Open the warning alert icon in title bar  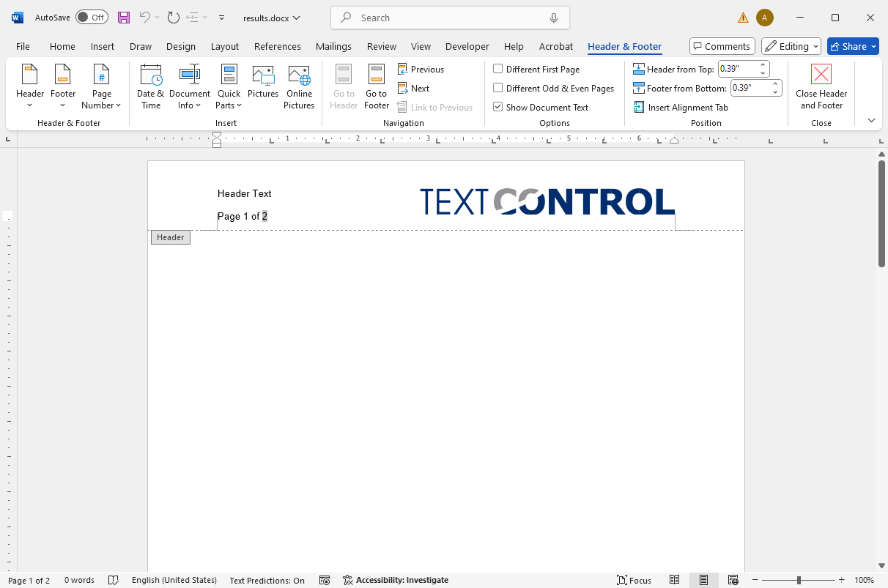(x=744, y=18)
